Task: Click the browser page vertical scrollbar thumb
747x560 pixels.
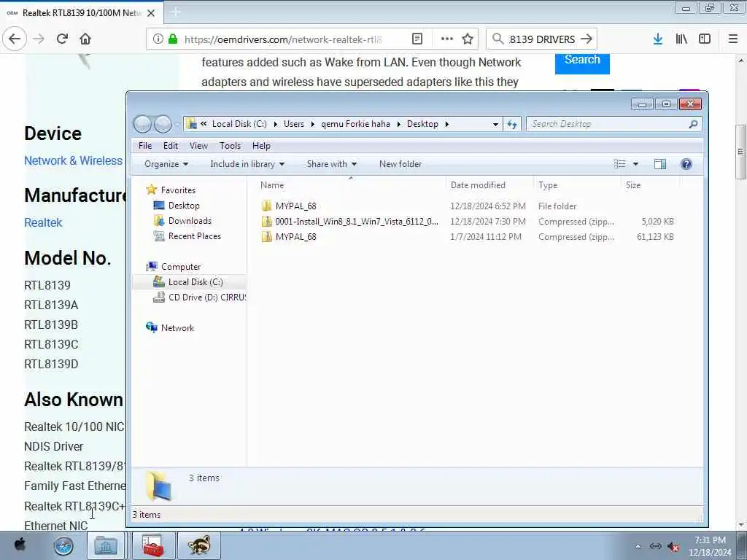Action: coord(741,152)
